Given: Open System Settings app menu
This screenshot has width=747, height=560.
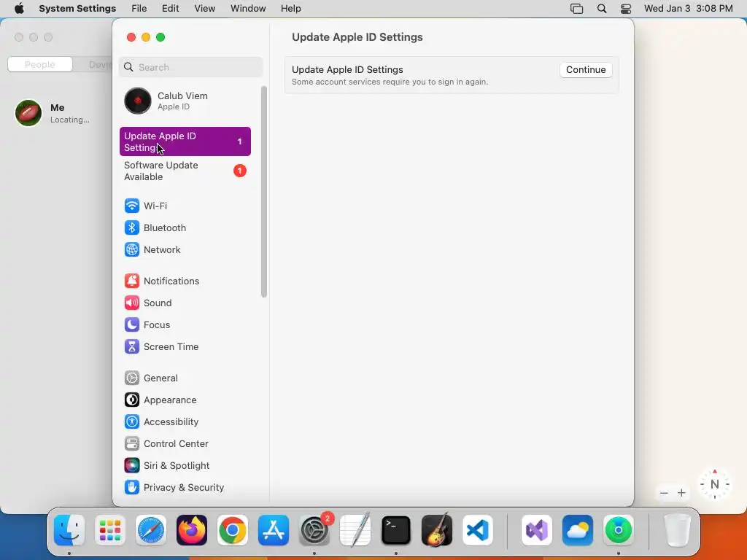Looking at the screenshot, I should (77, 9).
